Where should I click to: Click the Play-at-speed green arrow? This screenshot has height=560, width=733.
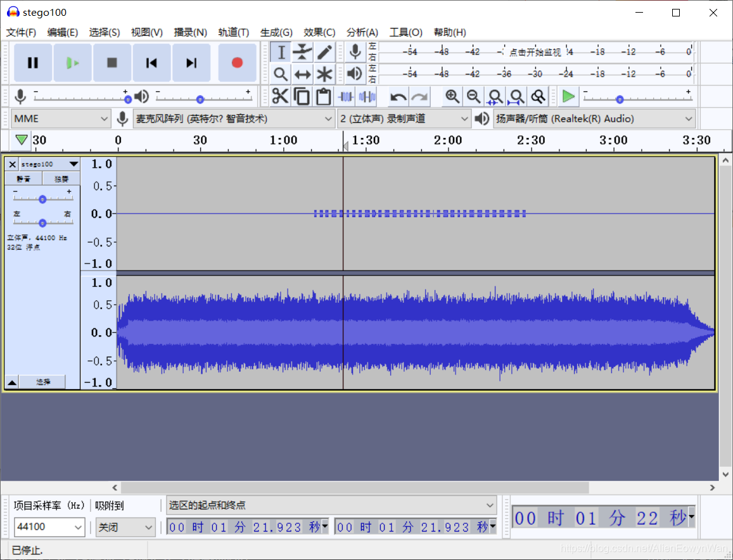click(568, 96)
